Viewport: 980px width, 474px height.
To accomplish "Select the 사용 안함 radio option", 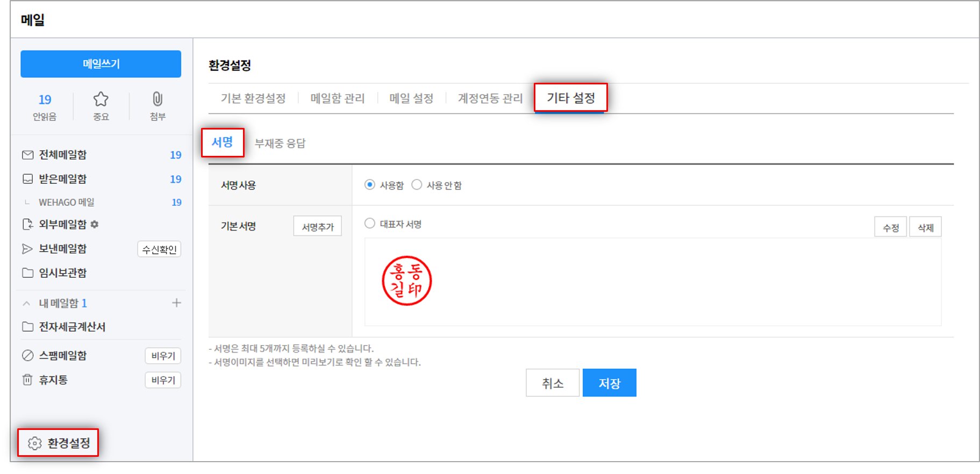I will point(417,185).
